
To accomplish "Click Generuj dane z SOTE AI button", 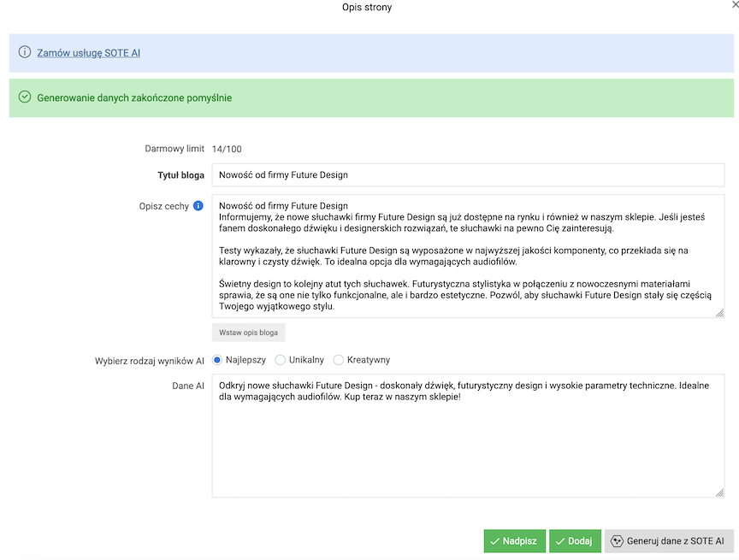I will click(x=669, y=541).
